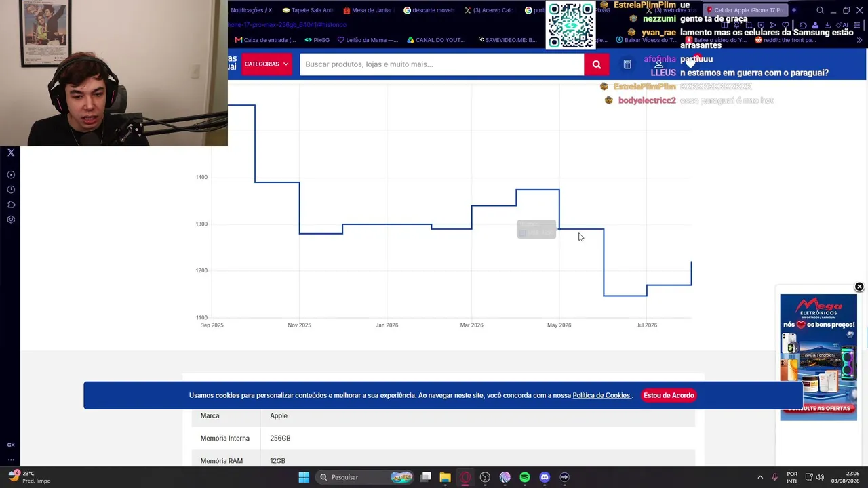Open the purple swirl app on taskbar

click(505, 477)
